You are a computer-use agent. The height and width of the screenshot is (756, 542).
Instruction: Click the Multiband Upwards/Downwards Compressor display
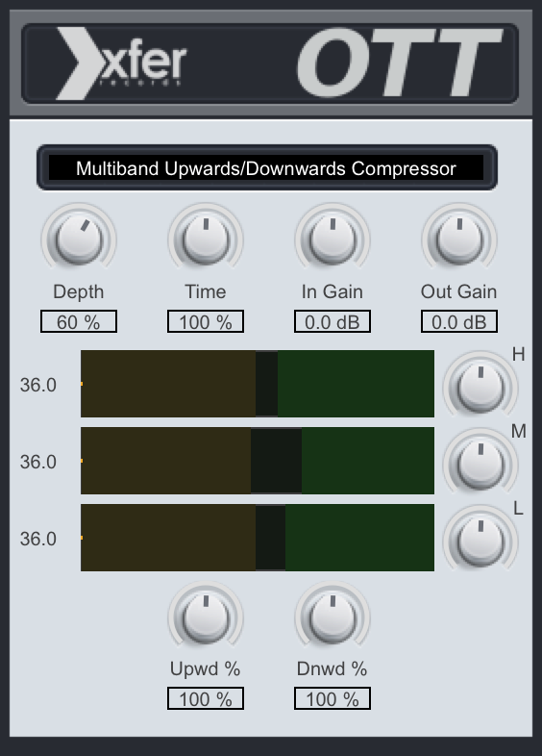coord(266,167)
